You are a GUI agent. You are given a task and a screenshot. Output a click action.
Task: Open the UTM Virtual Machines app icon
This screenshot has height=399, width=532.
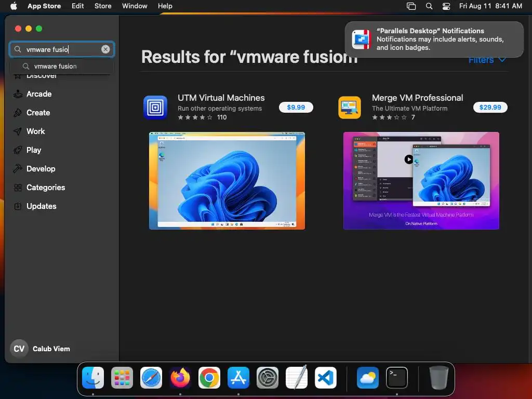pos(155,108)
